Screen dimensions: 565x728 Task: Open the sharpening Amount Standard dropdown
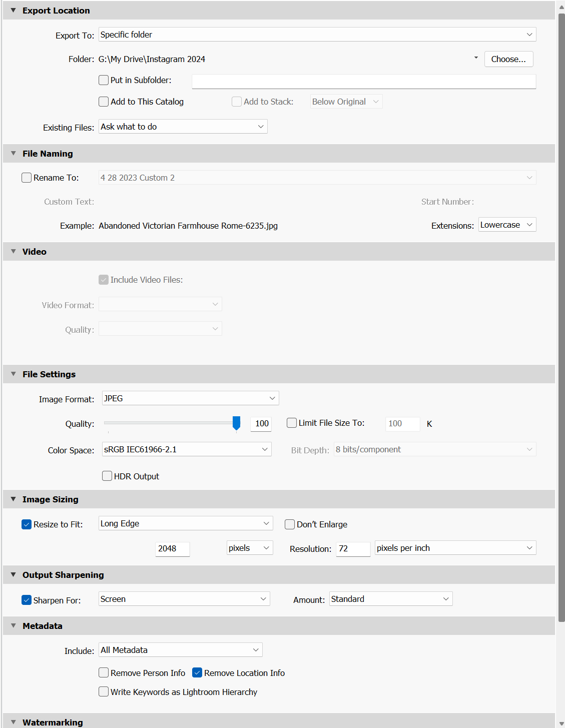click(391, 599)
